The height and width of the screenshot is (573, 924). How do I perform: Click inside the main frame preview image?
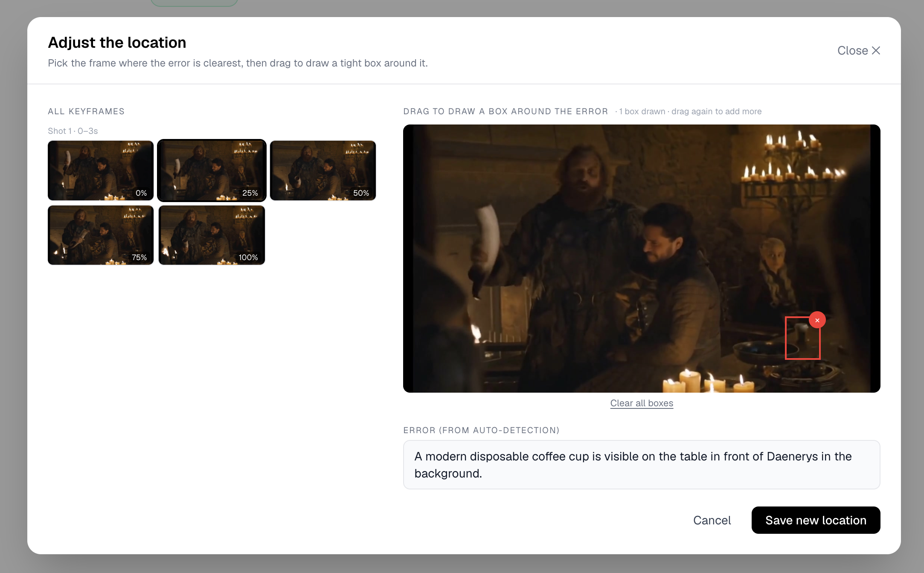[x=642, y=258]
